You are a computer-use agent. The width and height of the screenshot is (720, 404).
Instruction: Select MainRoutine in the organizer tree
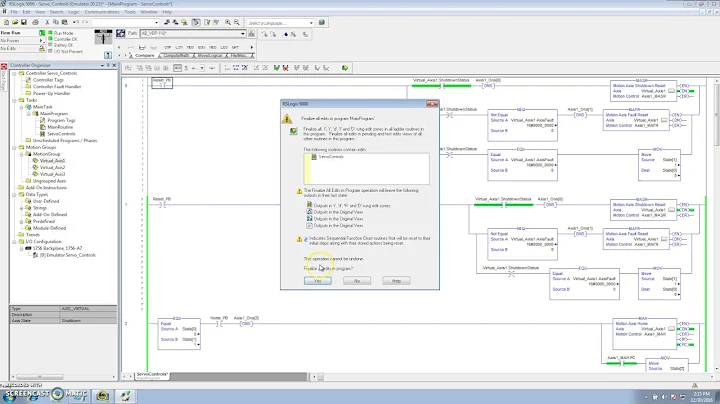click(60, 127)
